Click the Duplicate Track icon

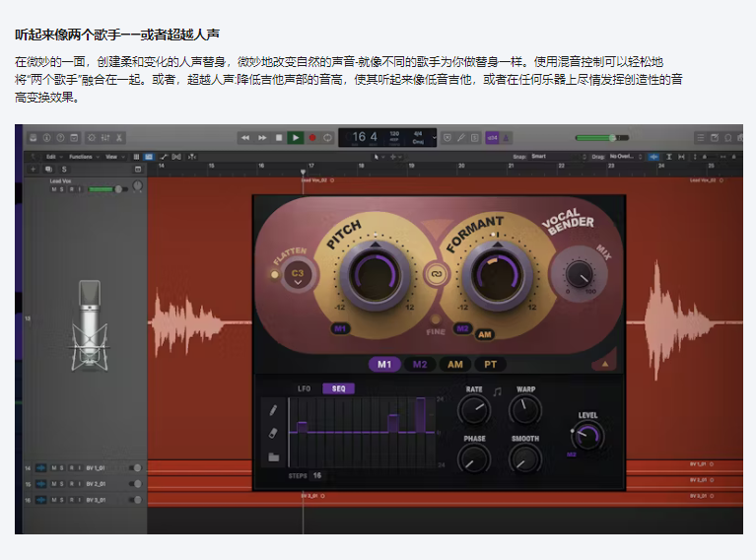point(48,170)
